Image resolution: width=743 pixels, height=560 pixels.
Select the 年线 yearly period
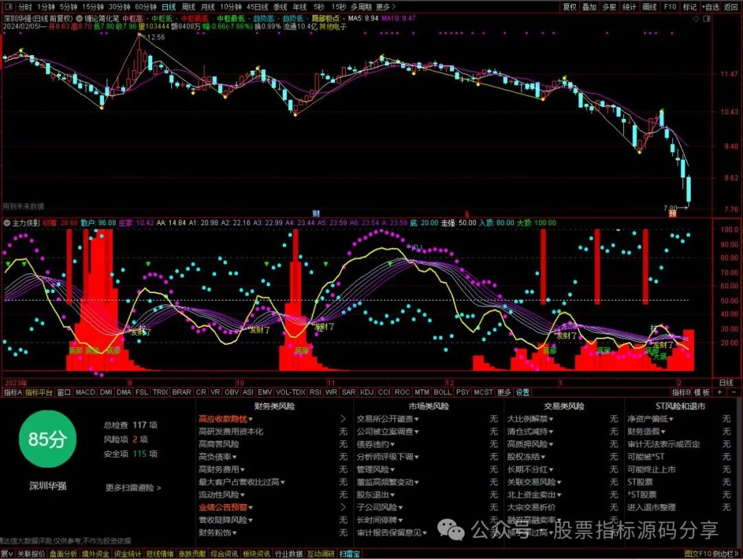299,7
